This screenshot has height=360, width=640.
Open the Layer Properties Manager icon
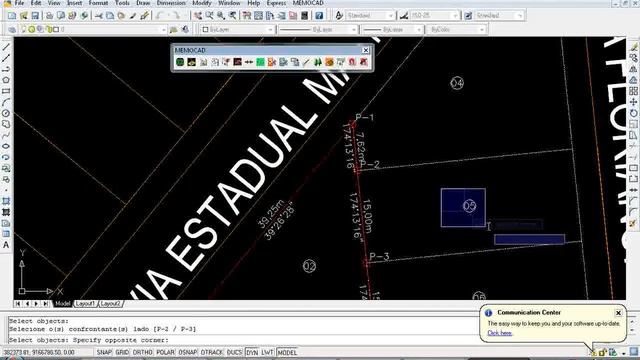tap(12, 30)
